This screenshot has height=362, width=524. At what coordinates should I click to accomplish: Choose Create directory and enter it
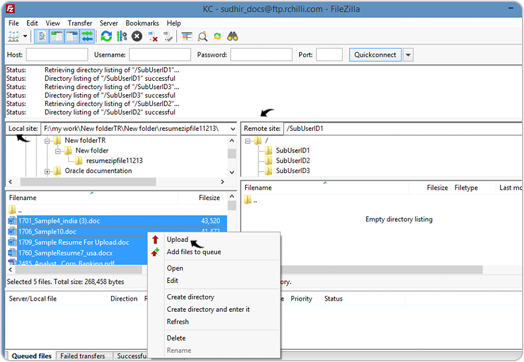pos(214,309)
